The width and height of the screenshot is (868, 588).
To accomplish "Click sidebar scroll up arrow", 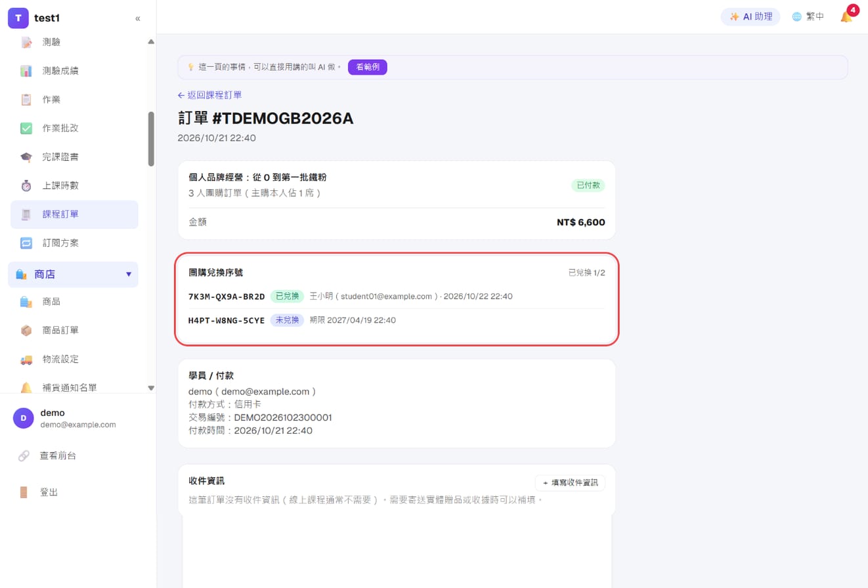I will [x=151, y=42].
